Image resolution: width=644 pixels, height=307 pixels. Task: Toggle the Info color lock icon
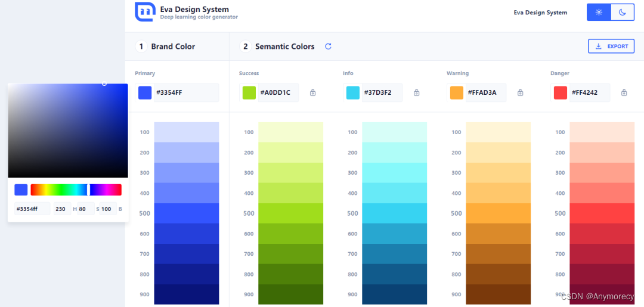416,92
